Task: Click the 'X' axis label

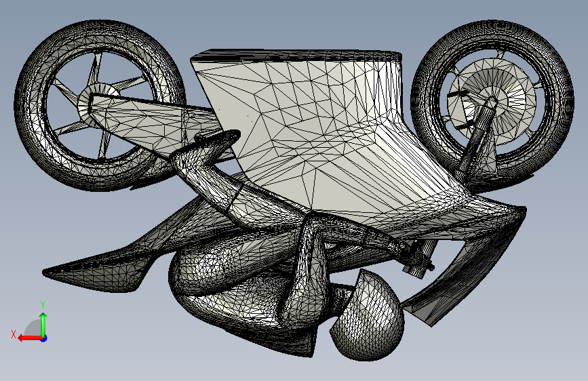Action: tap(14, 334)
